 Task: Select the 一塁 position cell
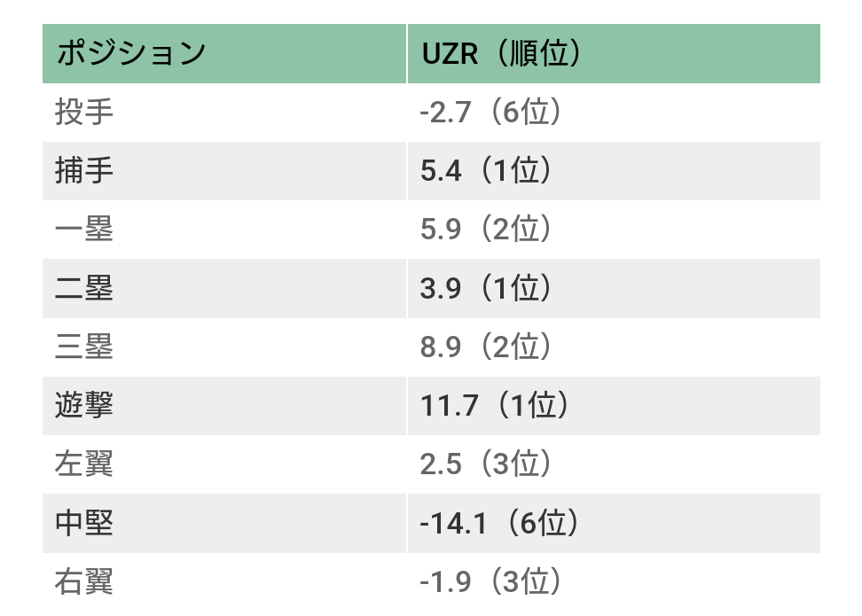point(224,230)
